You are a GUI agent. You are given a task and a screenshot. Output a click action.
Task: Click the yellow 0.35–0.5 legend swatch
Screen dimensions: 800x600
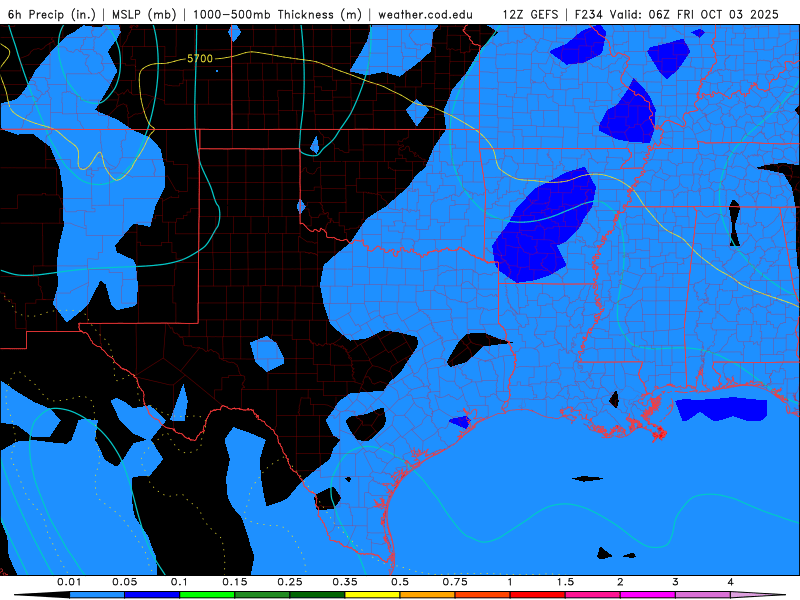coord(372,595)
